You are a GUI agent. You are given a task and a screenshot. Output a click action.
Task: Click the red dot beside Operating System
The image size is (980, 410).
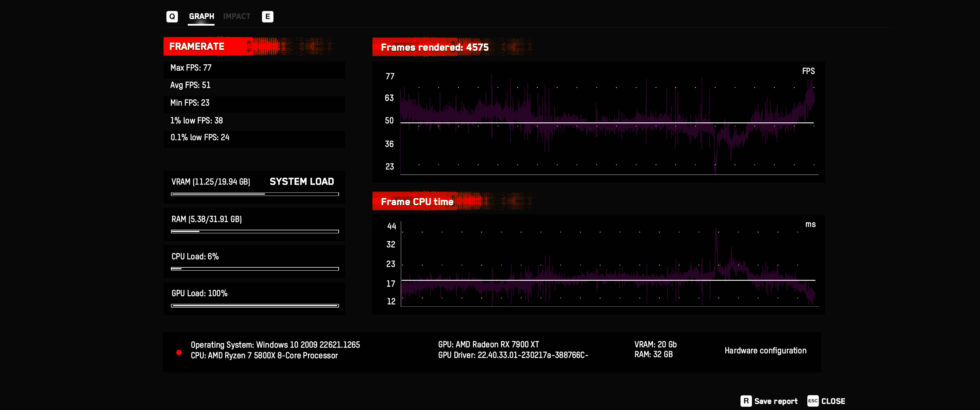pos(179,352)
